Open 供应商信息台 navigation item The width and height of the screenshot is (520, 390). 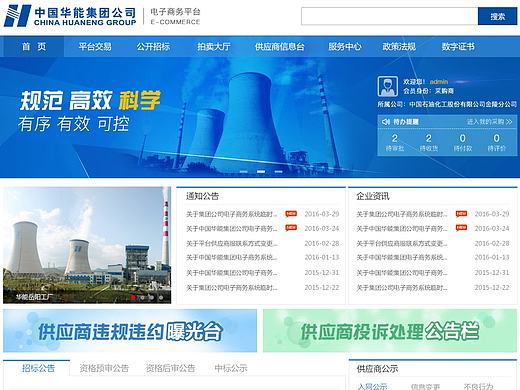279,46
